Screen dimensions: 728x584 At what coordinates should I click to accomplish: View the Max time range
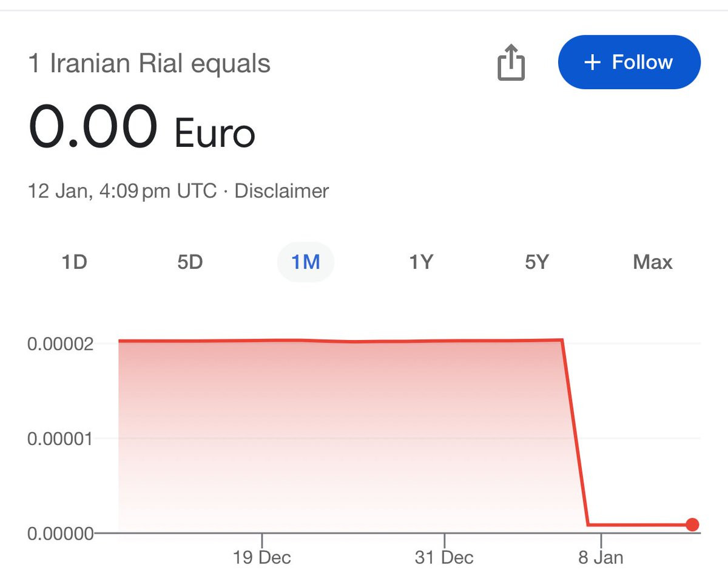653,262
